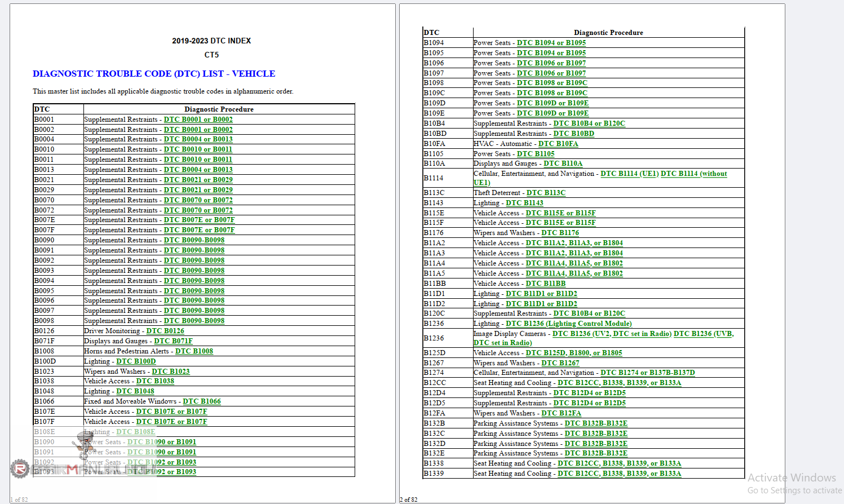
Task: Open the DTC B10BD Supplemental Restraints link
Action: click(574, 134)
